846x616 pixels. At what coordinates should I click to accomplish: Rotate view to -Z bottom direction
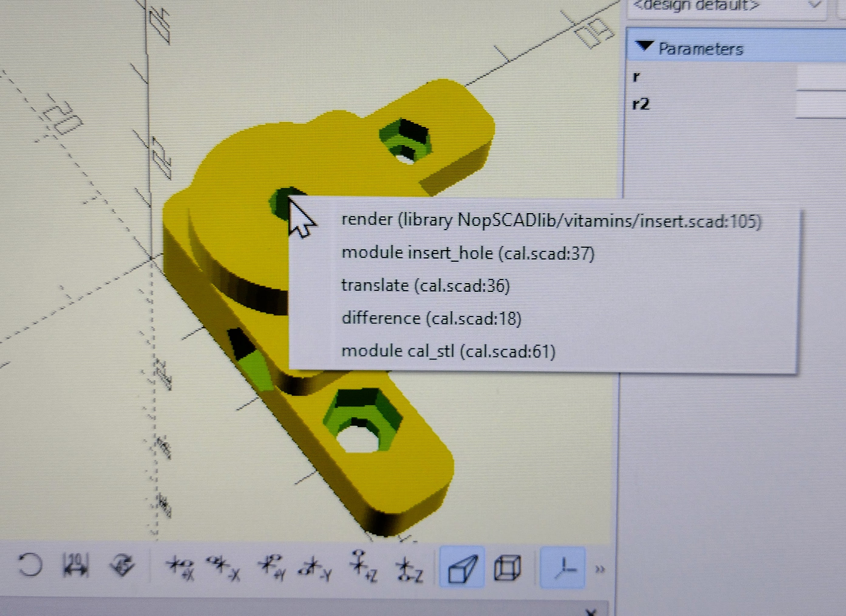tap(409, 569)
